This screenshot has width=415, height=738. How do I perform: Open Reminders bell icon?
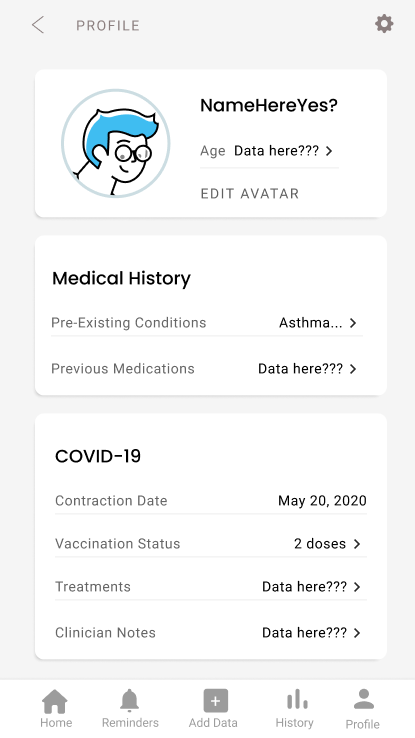(x=129, y=700)
